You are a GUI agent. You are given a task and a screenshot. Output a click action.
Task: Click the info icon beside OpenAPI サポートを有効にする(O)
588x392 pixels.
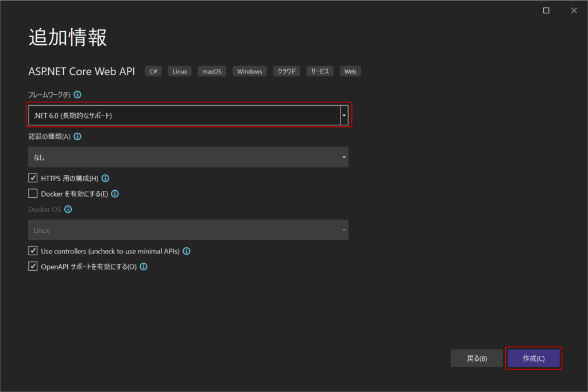tap(144, 267)
